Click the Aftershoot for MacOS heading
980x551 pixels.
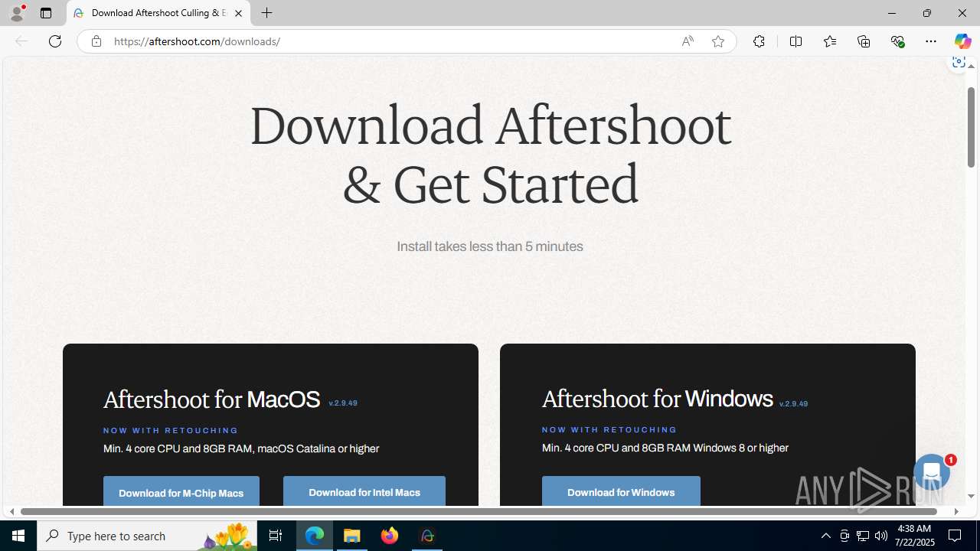pos(211,399)
